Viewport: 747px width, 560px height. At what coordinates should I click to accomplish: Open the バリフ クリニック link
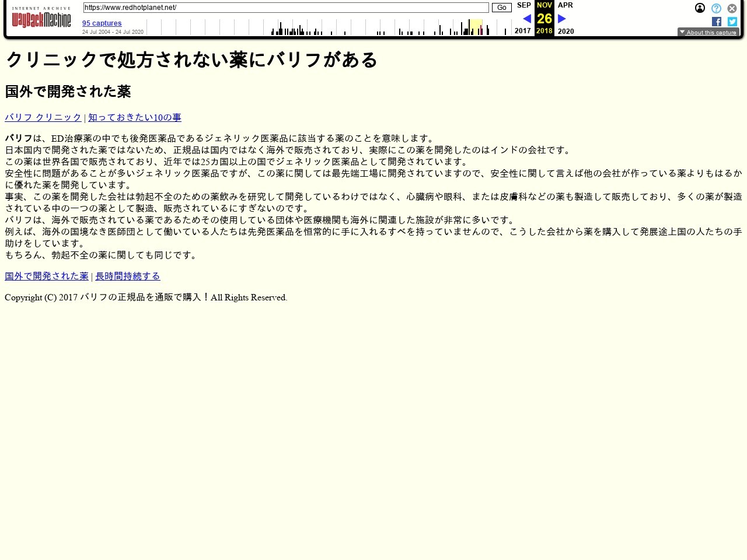click(43, 117)
